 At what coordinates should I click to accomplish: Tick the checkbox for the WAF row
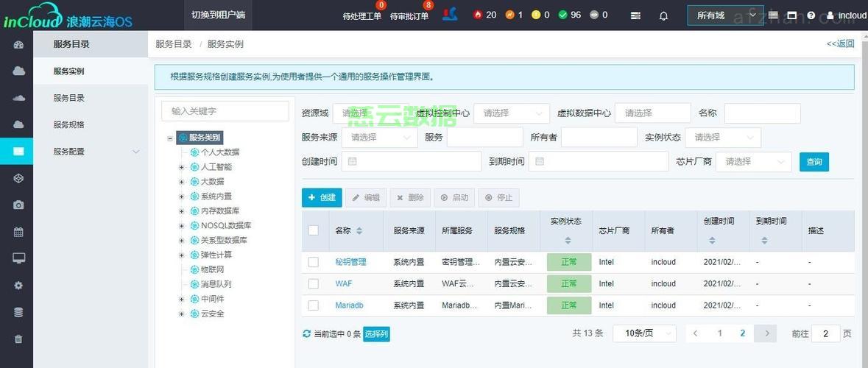(314, 283)
